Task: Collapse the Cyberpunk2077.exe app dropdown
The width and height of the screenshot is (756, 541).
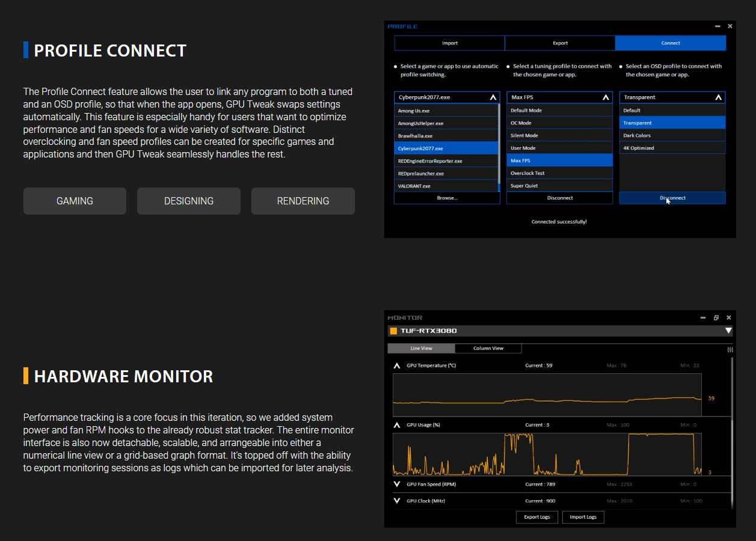Action: 493,97
